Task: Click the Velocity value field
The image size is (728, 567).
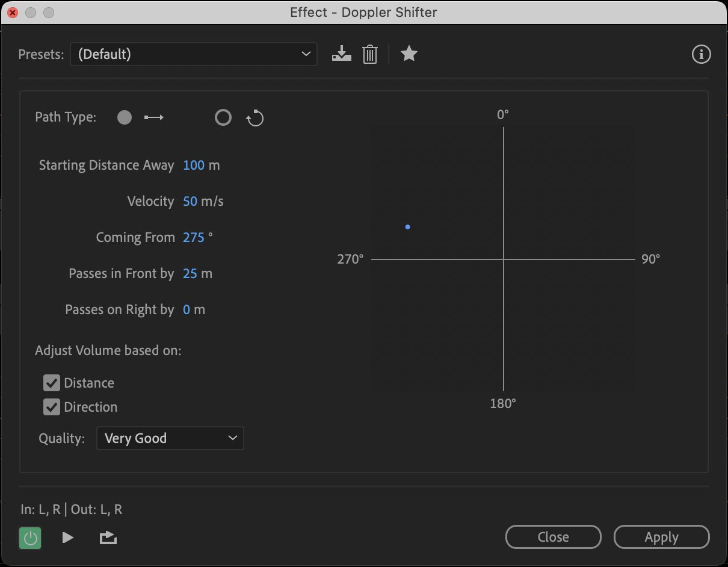Action: 190,201
